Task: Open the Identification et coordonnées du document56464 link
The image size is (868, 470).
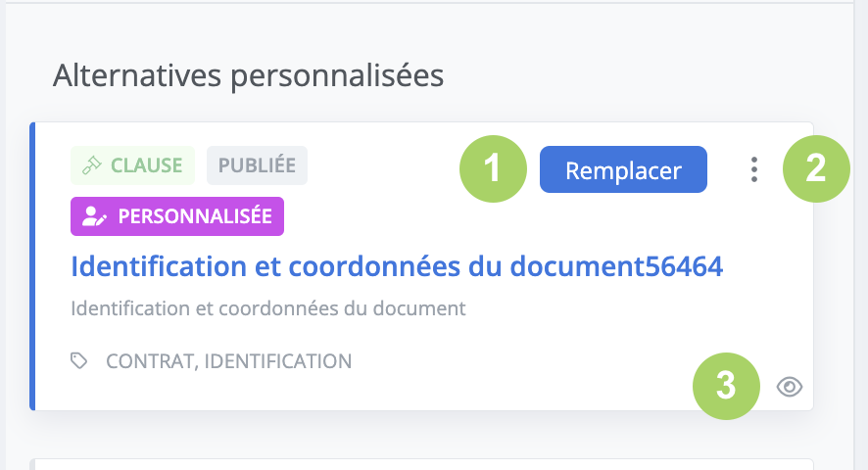Action: [397, 265]
